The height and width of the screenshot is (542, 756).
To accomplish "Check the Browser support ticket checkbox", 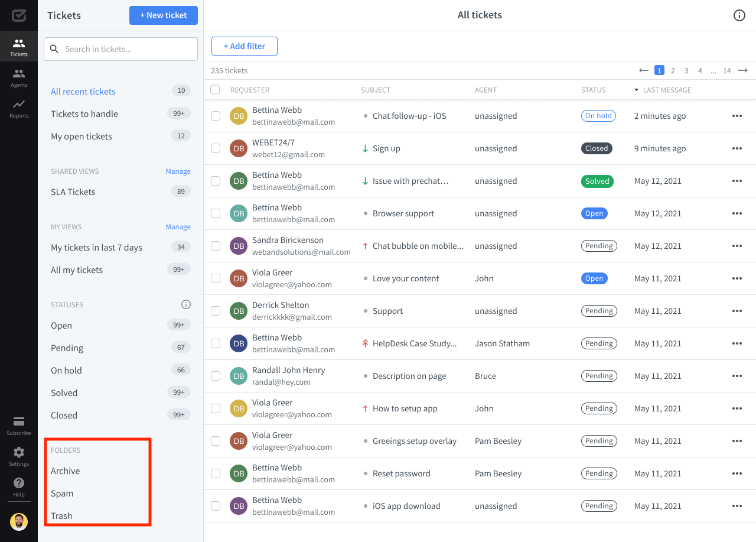I will pyautogui.click(x=216, y=213).
